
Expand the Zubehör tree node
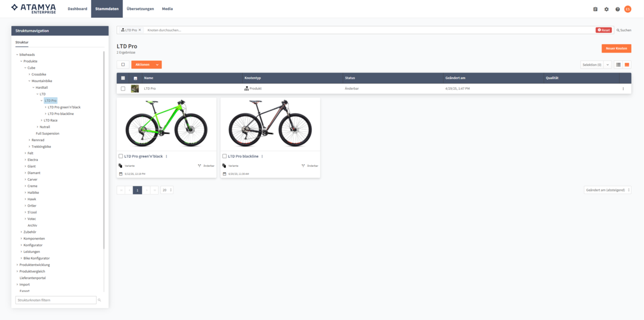click(x=21, y=232)
